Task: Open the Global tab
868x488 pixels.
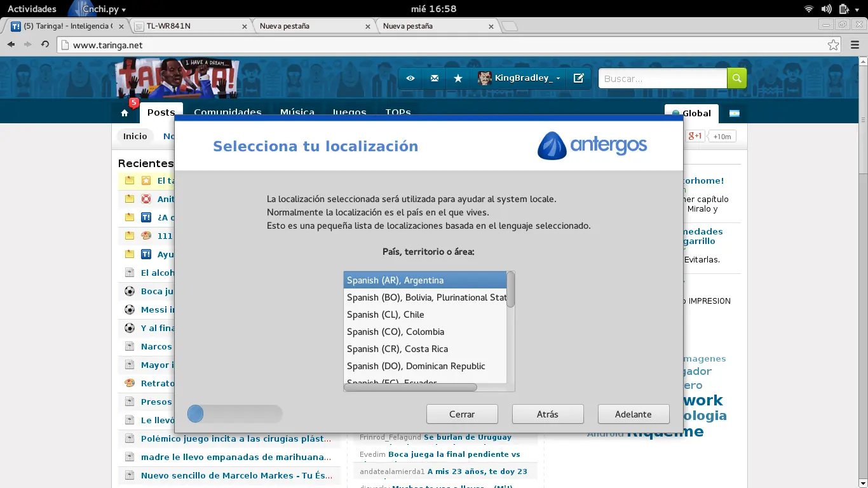Action: 691,113
